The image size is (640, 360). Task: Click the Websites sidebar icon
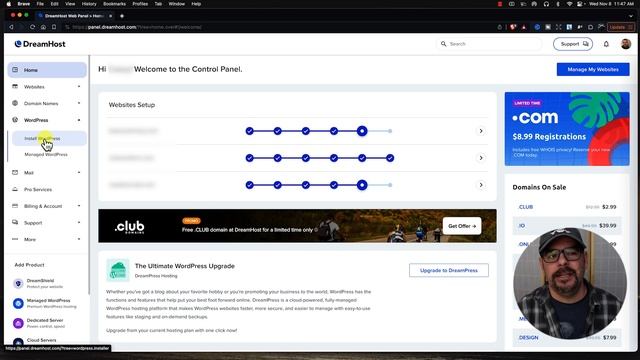(x=15, y=87)
